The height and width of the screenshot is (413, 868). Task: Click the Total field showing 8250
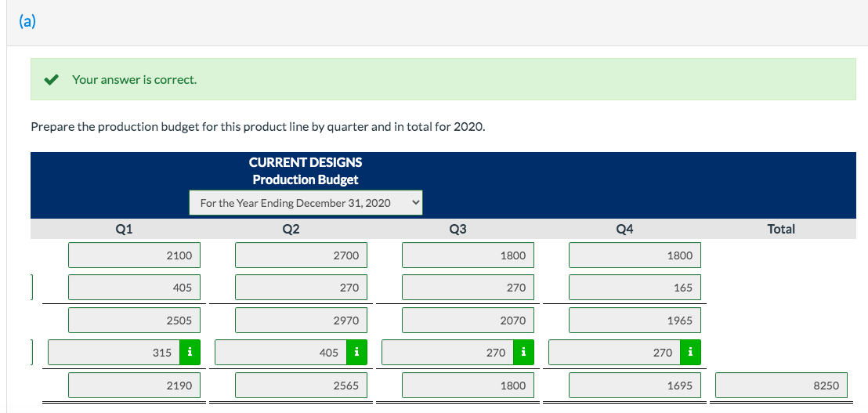click(x=781, y=385)
